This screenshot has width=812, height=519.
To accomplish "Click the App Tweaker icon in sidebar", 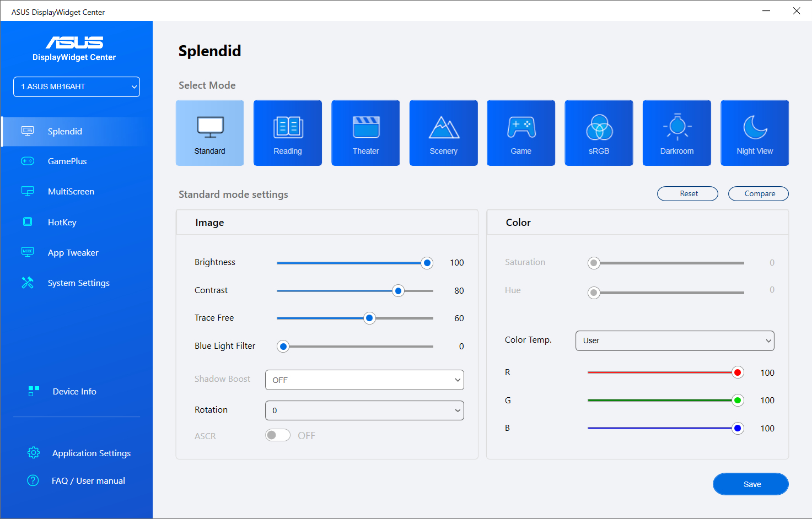I will 28,252.
